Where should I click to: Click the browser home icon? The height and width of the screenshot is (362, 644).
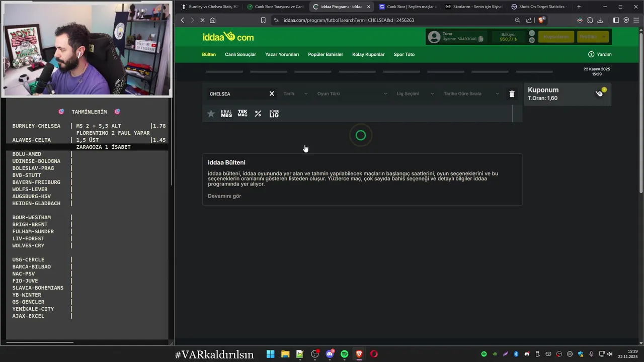[x=213, y=20]
